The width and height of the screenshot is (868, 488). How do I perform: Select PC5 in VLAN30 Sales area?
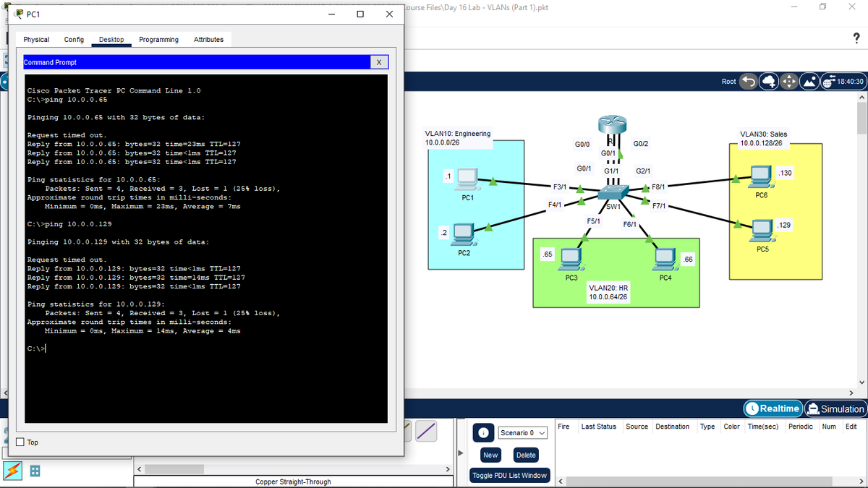pyautogui.click(x=762, y=232)
